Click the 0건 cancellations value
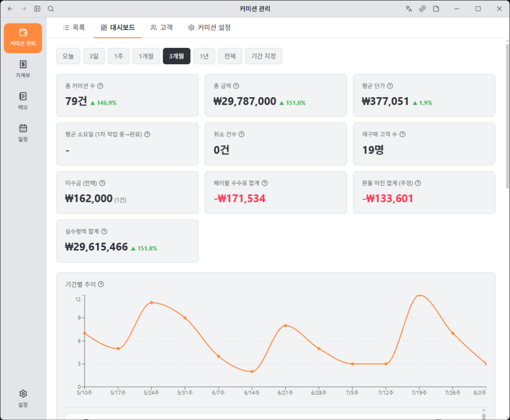The image size is (510, 420). [222, 150]
